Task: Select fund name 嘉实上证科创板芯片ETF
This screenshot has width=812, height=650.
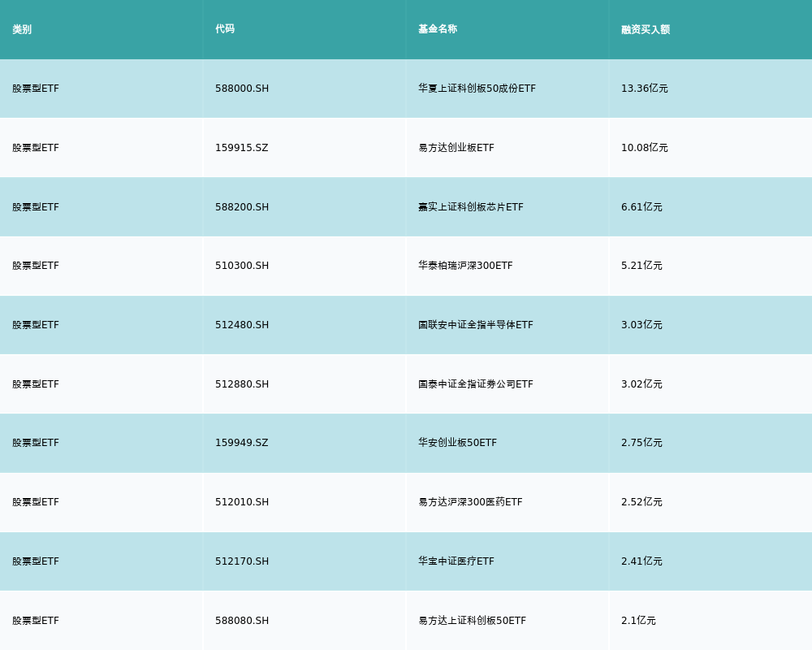Action: click(x=471, y=207)
